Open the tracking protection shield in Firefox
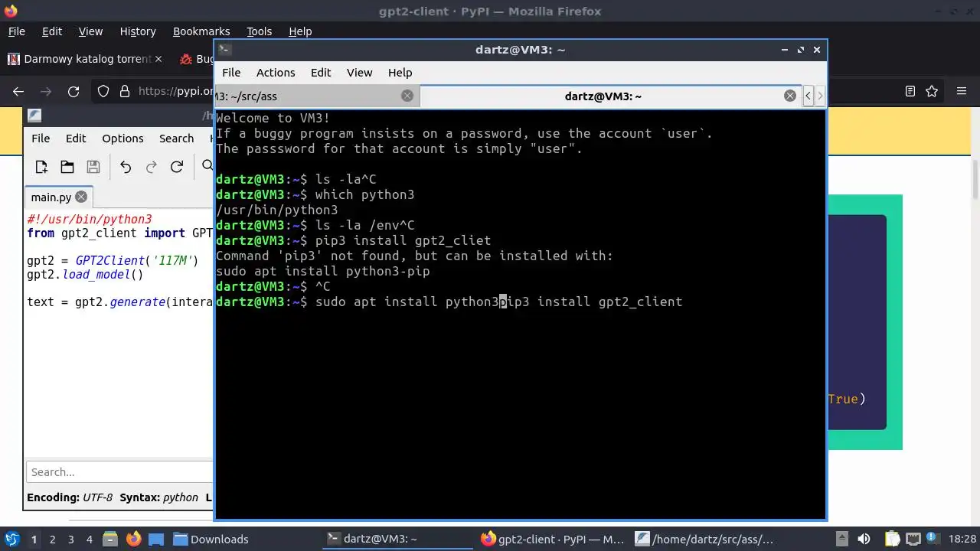Image resolution: width=980 pixels, height=551 pixels. point(103,91)
